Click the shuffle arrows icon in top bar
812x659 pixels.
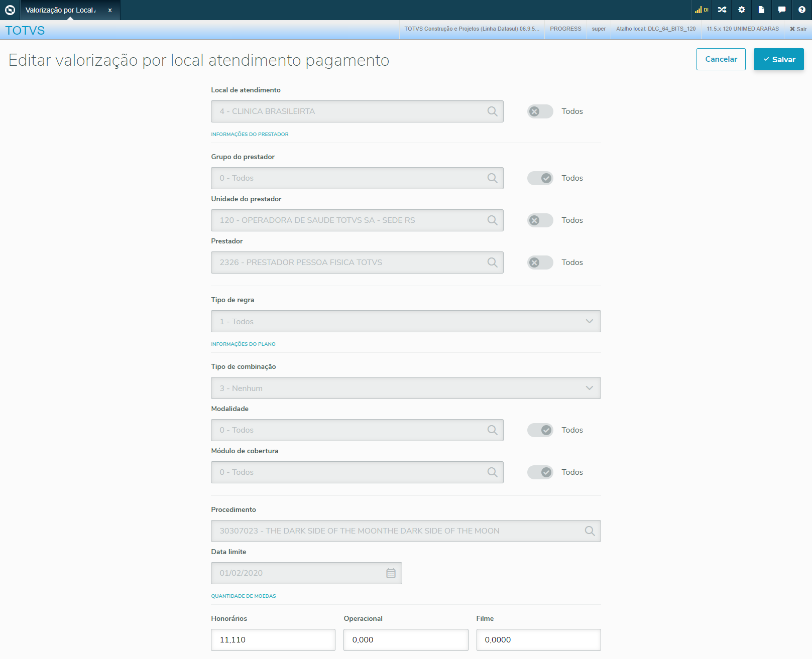pos(722,10)
